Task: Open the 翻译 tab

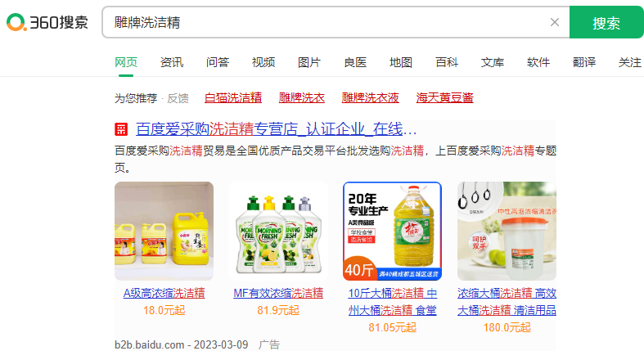Action: click(x=584, y=62)
